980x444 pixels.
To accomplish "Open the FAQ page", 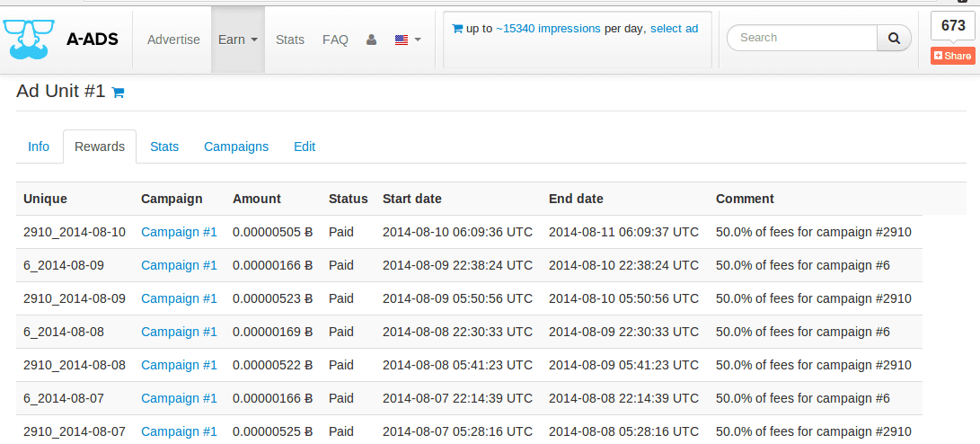I will (x=335, y=40).
